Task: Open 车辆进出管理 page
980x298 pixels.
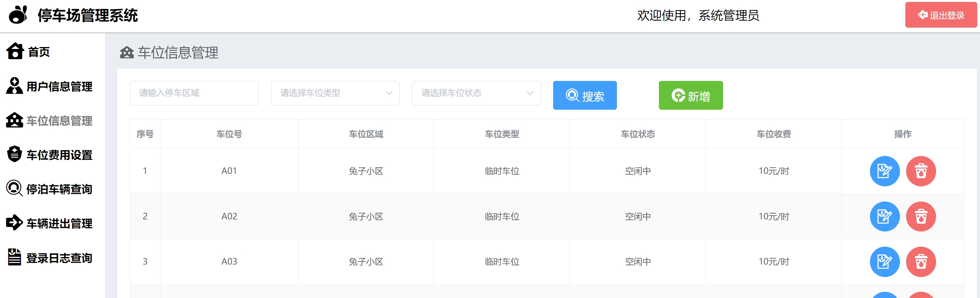Action: pos(59,223)
